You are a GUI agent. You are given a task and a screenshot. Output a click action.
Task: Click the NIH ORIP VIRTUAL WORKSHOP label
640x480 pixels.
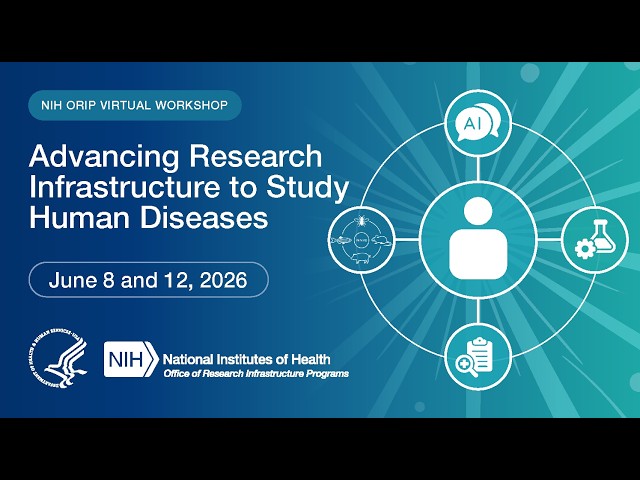135,105
